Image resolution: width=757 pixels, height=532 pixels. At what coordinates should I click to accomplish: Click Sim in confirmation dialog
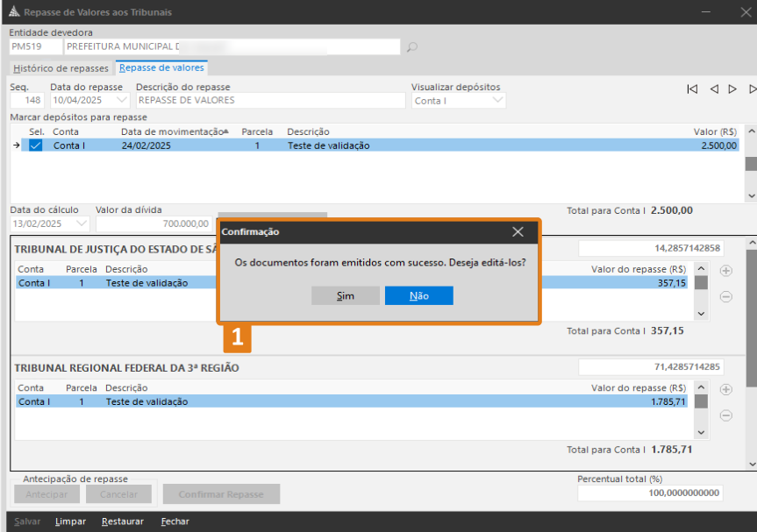click(346, 295)
